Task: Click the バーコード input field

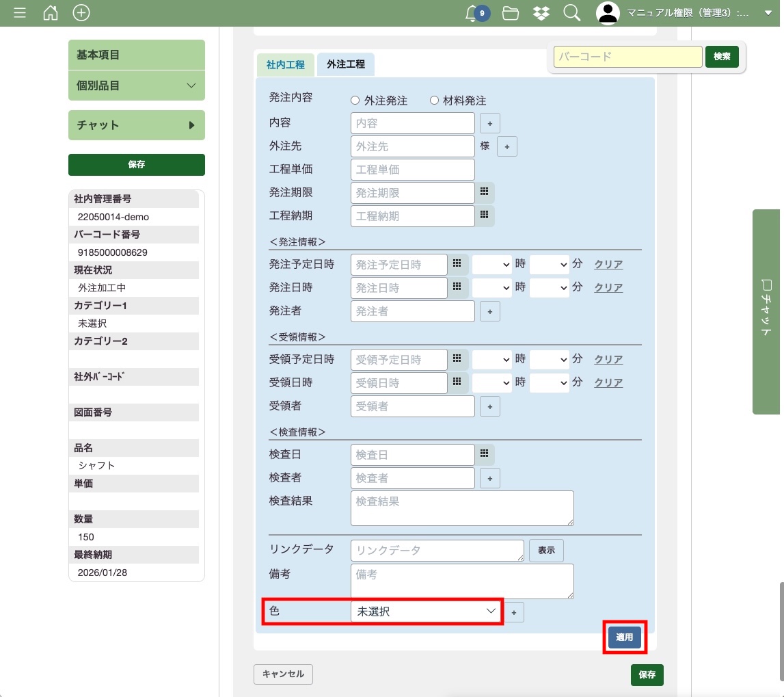Action: (627, 57)
